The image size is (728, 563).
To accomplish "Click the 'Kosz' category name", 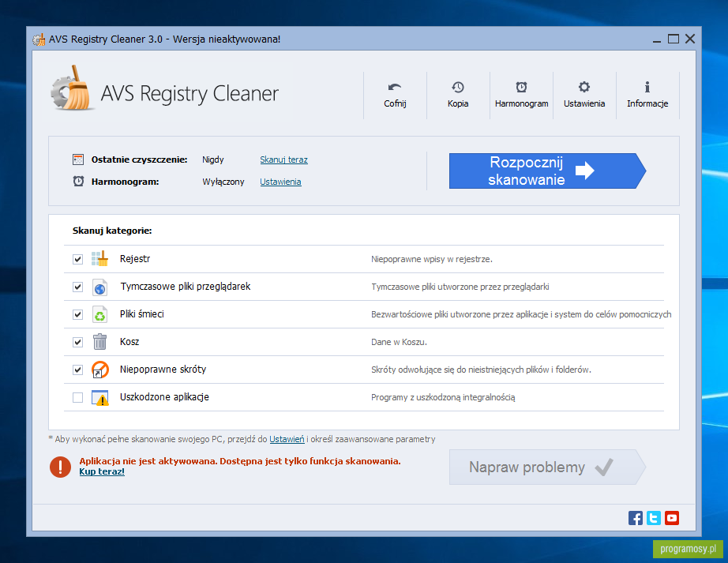I will click(129, 342).
